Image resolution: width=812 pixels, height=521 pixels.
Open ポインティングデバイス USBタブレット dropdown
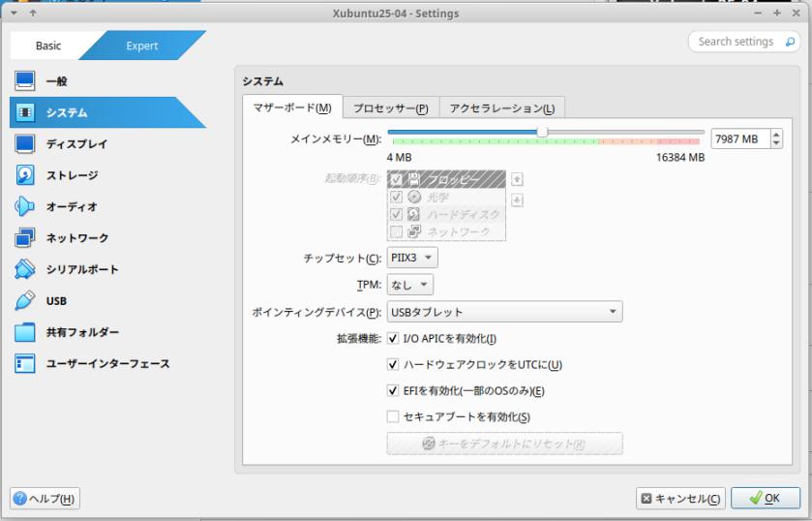(504, 312)
